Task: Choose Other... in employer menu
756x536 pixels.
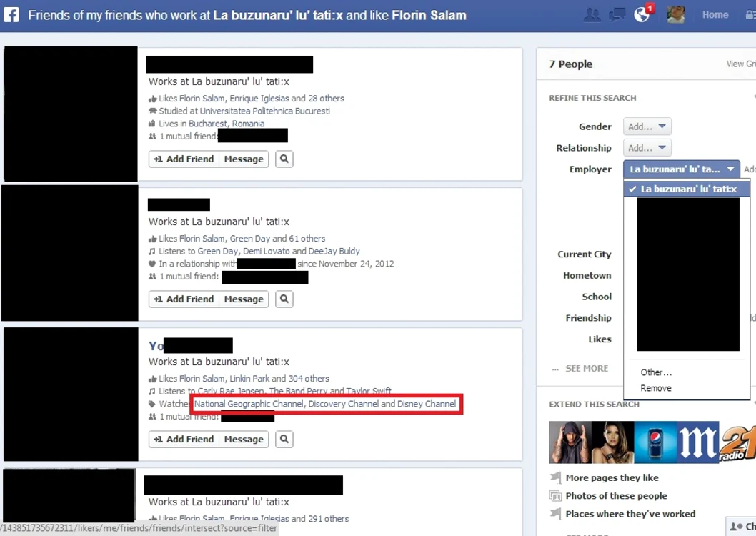Action: coord(656,372)
